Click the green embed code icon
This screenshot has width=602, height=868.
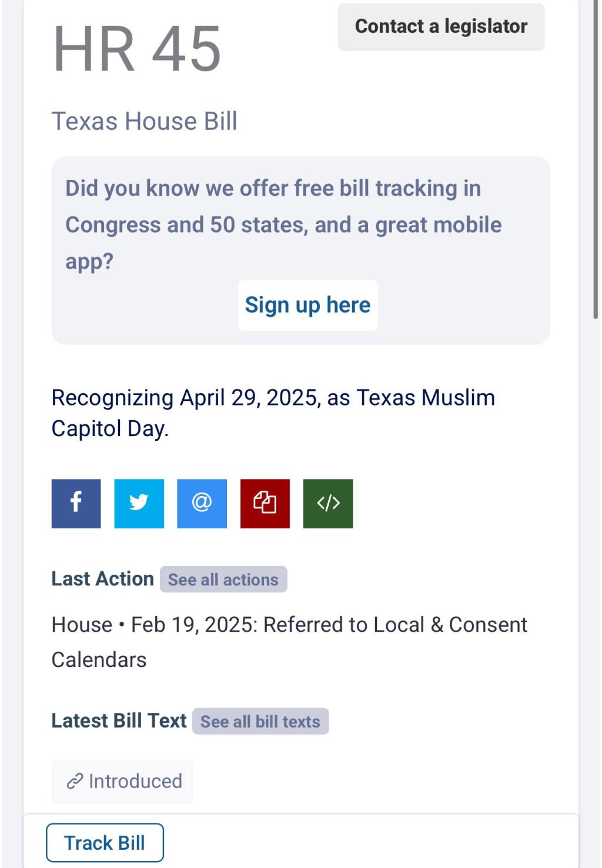pyautogui.click(x=328, y=503)
